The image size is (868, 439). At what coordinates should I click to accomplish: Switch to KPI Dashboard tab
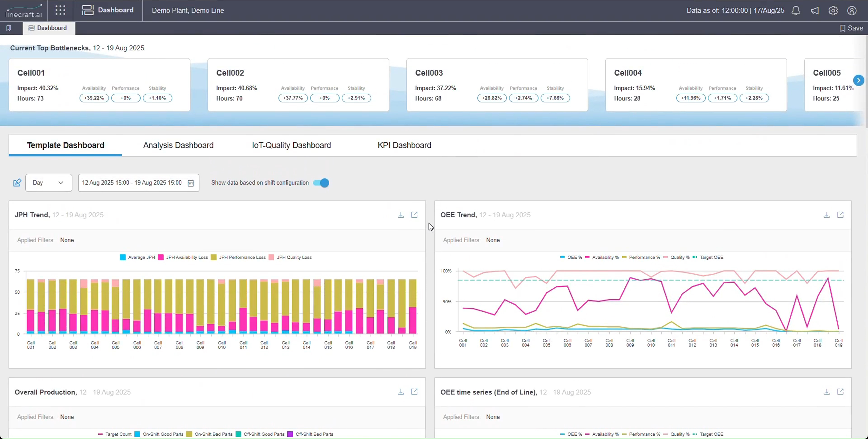coord(404,145)
